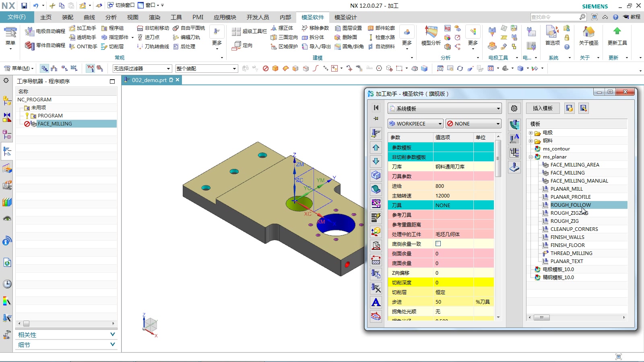Open the 电极自动编程 tool
644x362 pixels.
(x=45, y=31)
